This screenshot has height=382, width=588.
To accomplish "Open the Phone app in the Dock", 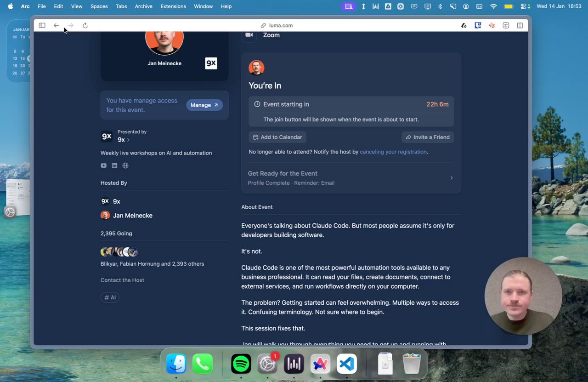I will click(x=203, y=364).
